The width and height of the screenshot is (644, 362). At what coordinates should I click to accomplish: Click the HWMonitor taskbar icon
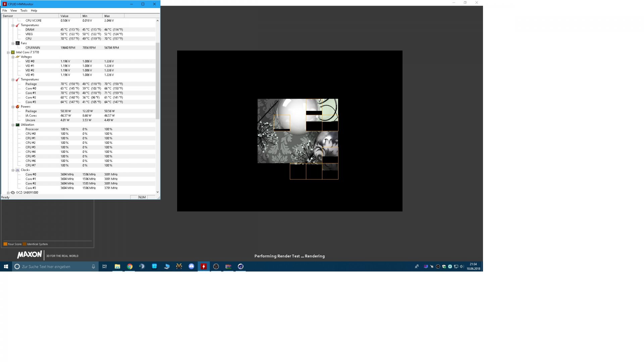pos(204,266)
